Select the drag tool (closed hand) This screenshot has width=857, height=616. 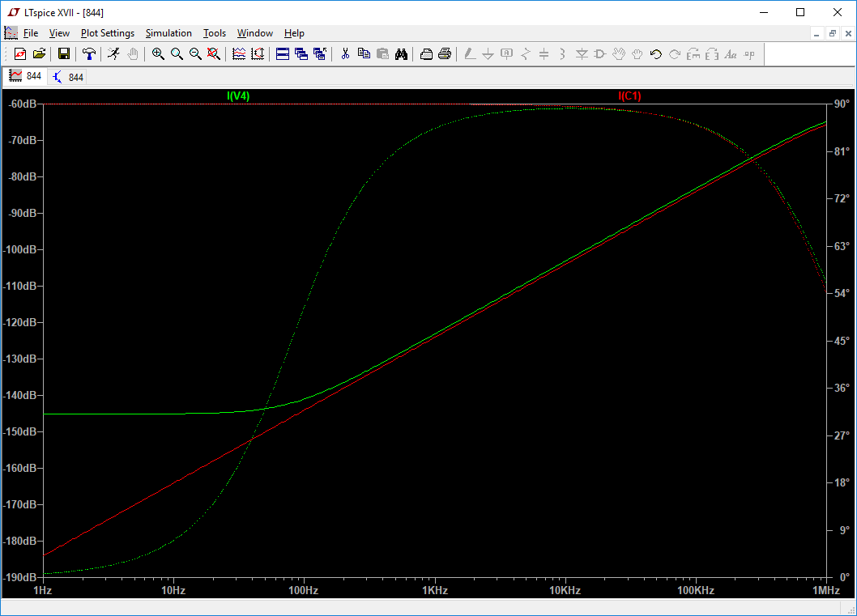pyautogui.click(x=637, y=54)
